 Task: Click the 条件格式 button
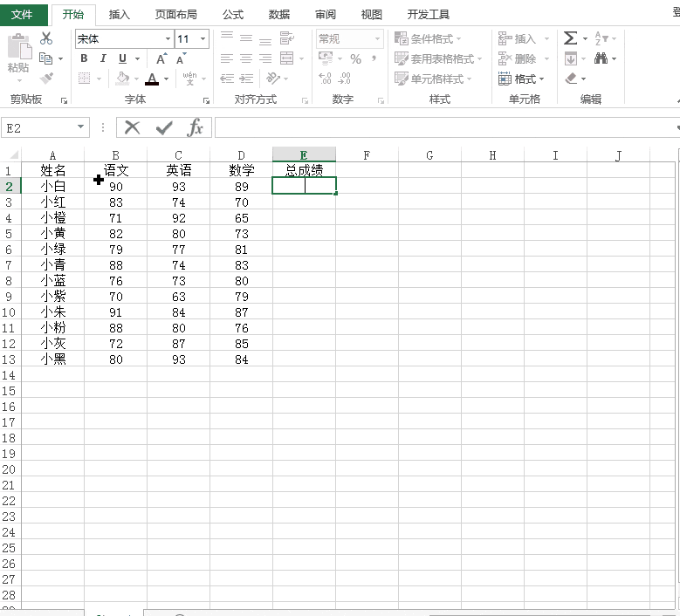pyautogui.click(x=428, y=38)
